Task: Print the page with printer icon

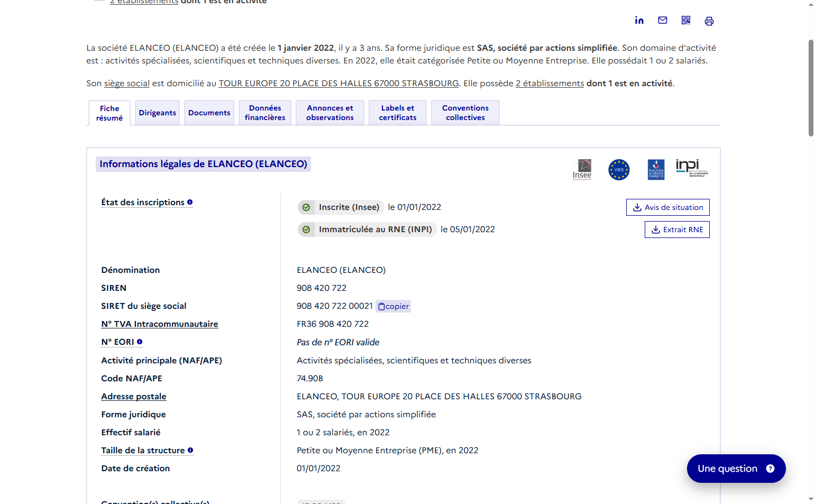Action: pyautogui.click(x=709, y=21)
